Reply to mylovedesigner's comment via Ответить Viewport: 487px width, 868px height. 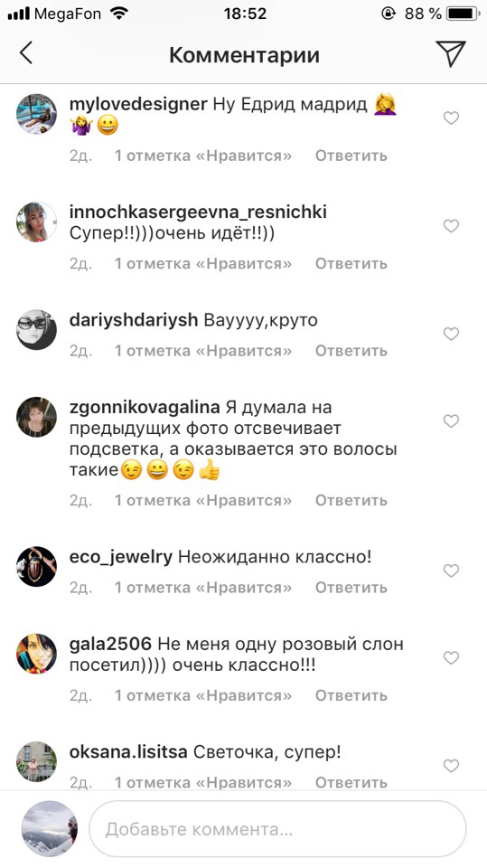(351, 156)
